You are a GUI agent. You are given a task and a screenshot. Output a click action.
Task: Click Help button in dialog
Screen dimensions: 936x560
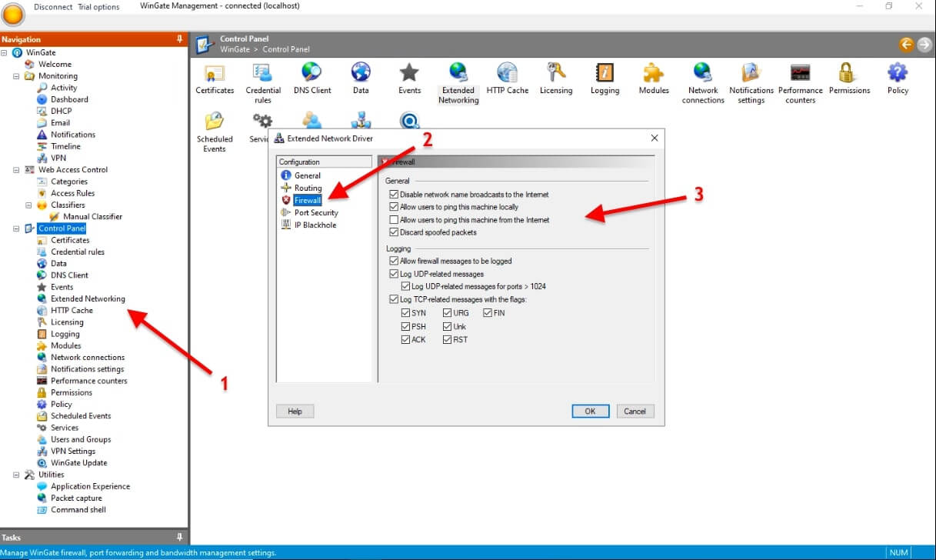(295, 411)
